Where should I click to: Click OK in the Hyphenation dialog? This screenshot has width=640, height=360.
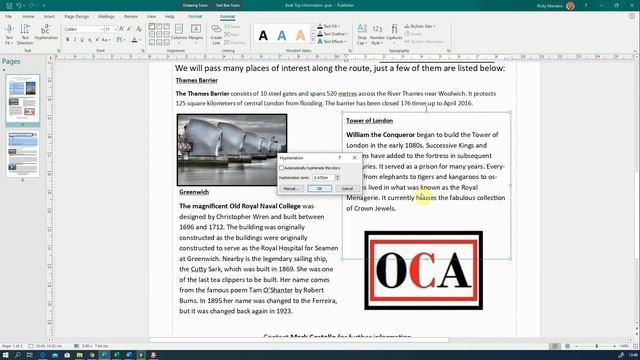click(319, 189)
